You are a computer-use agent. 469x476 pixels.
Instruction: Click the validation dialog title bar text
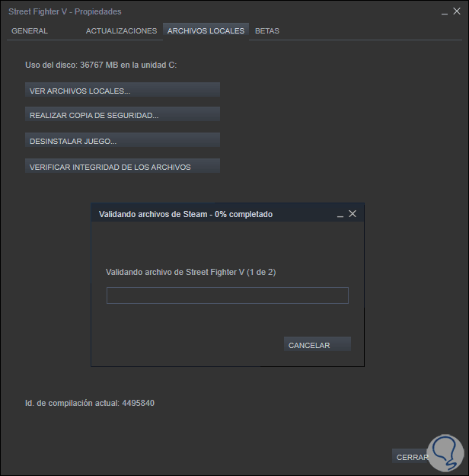point(186,214)
